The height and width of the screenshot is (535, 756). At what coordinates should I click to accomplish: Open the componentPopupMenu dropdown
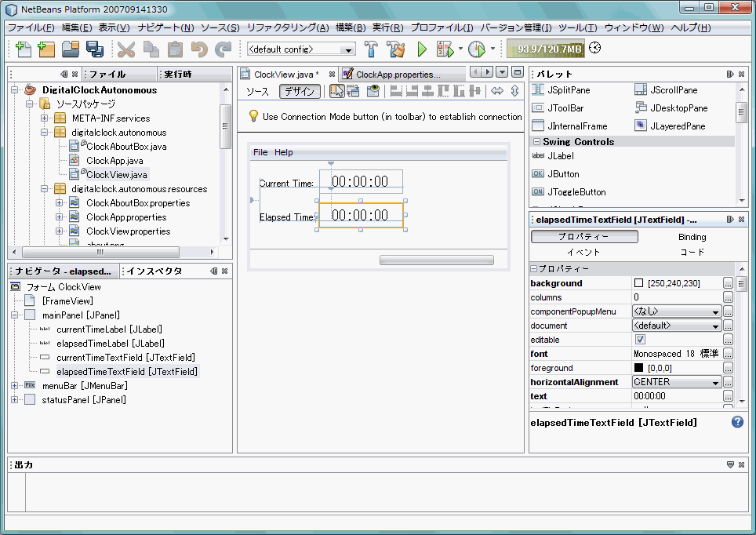coord(677,311)
